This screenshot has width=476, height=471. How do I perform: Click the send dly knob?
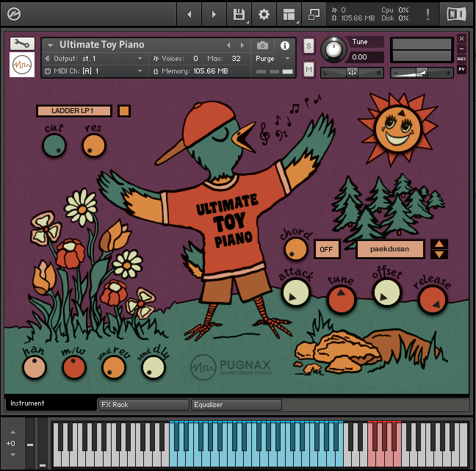(x=153, y=367)
